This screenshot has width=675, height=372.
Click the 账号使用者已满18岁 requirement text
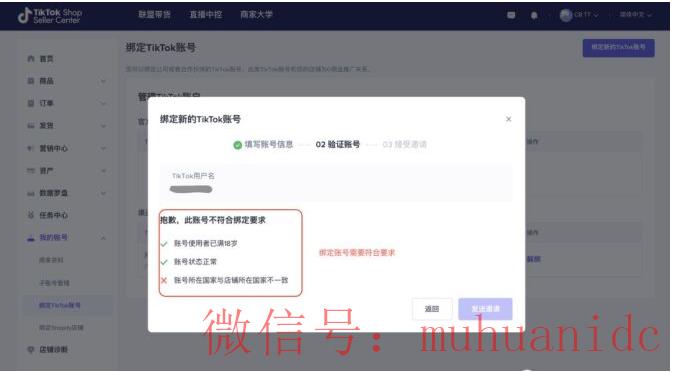tap(205, 244)
